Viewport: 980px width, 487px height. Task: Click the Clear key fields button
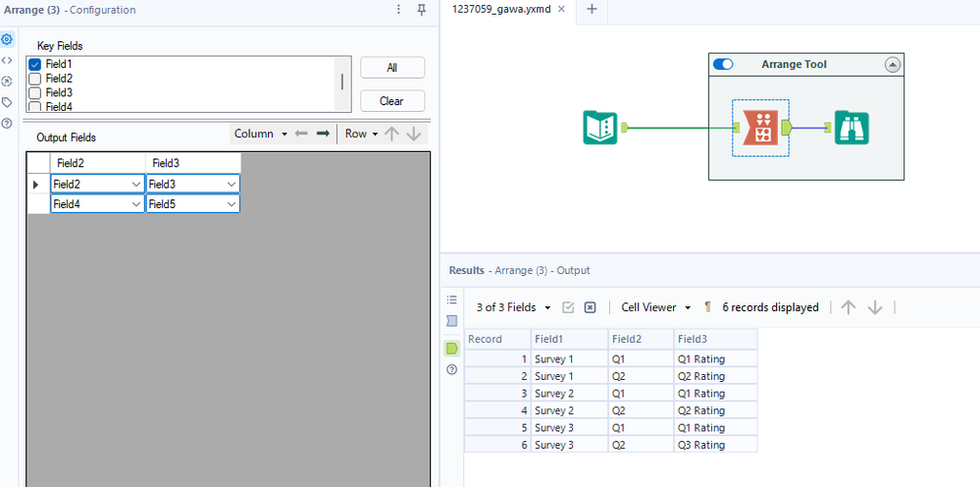[391, 101]
